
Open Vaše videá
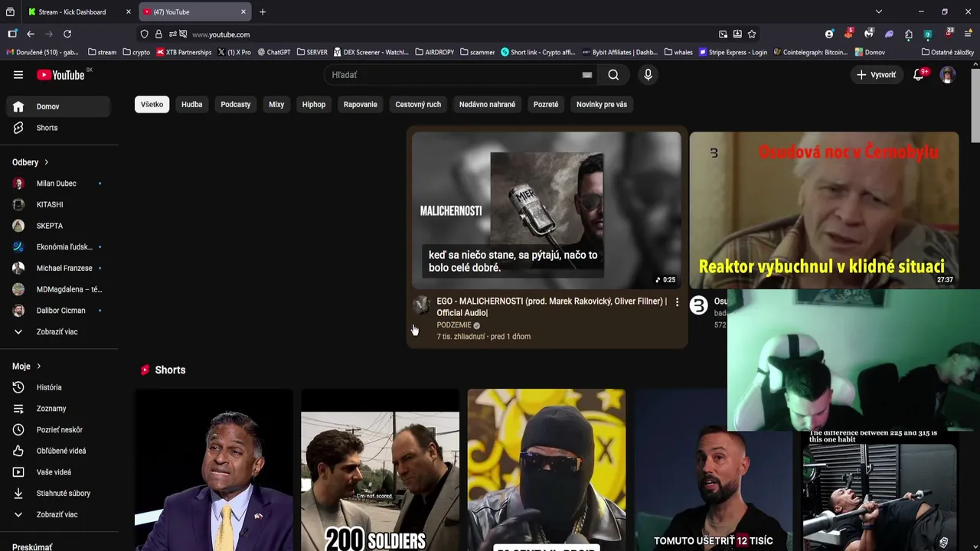coord(58,472)
